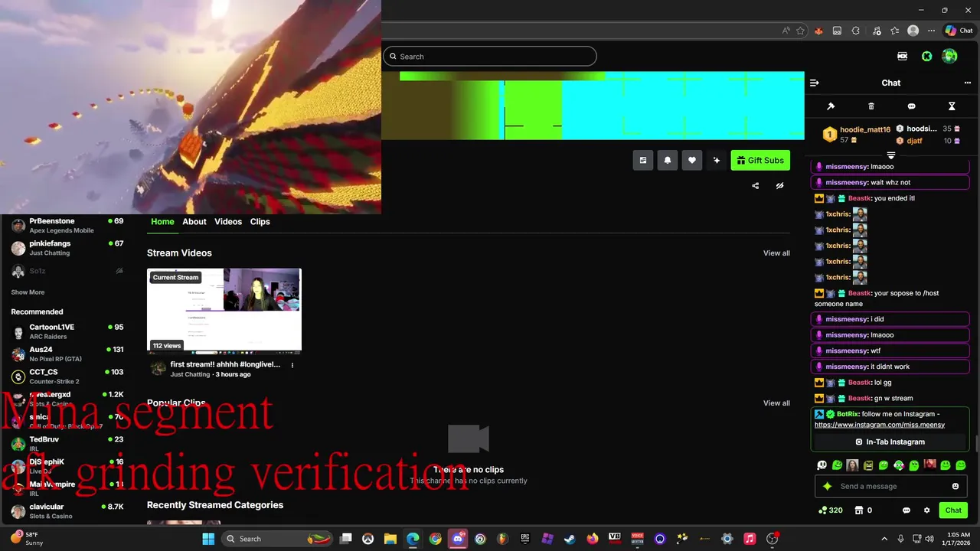This screenshot has height=551, width=980.
Task: Open Copilot Chat in Edge toolbar
Action: click(959, 31)
